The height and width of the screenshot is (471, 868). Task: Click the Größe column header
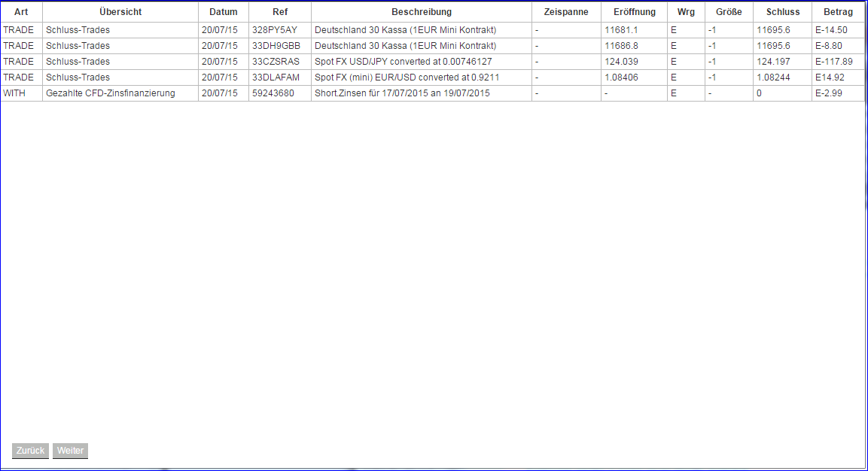coord(727,11)
